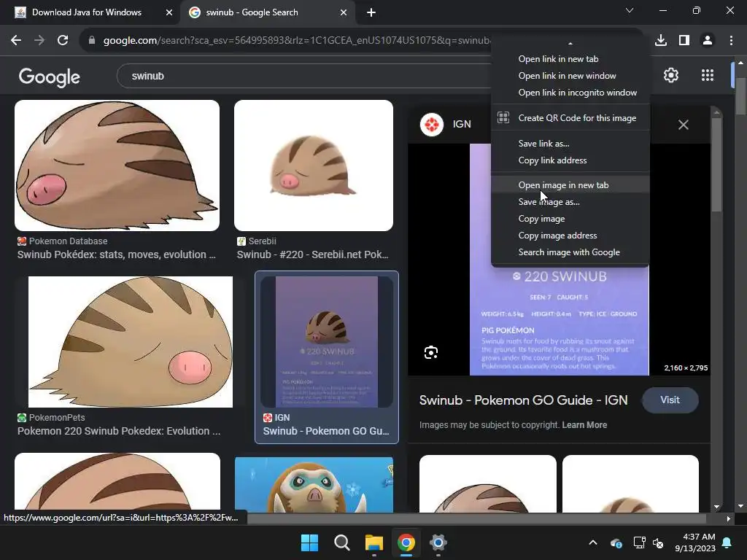Close the IGN image preview panel
747x560 pixels.
coord(683,125)
